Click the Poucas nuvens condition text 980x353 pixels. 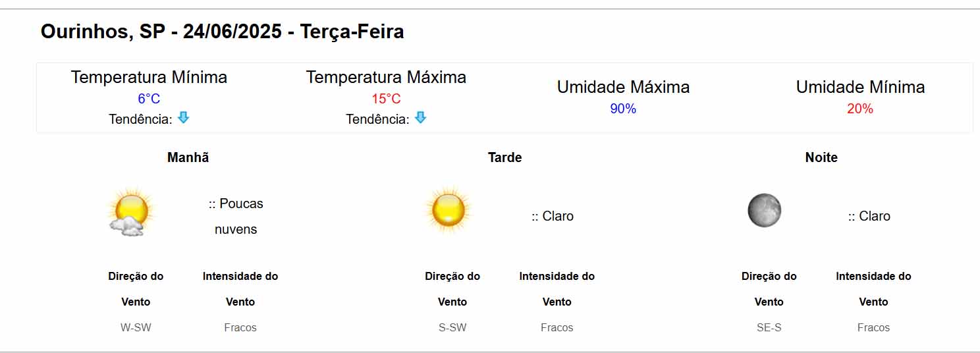pos(236,217)
